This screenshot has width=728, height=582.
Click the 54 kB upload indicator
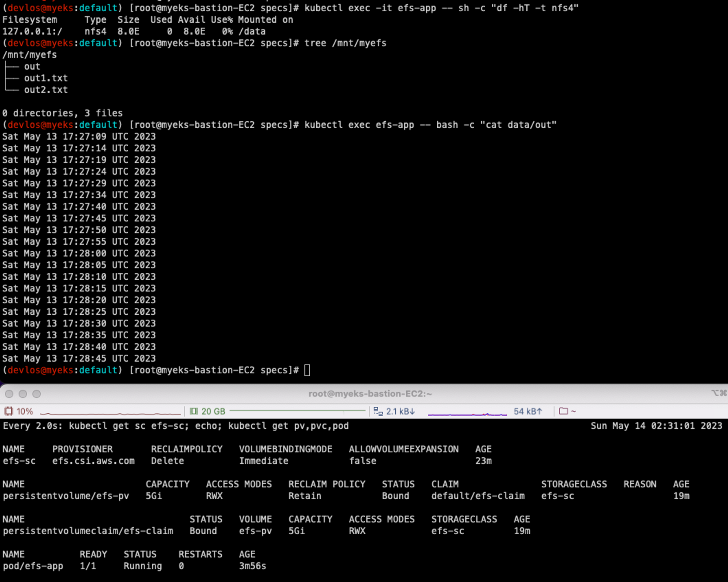[527, 411]
